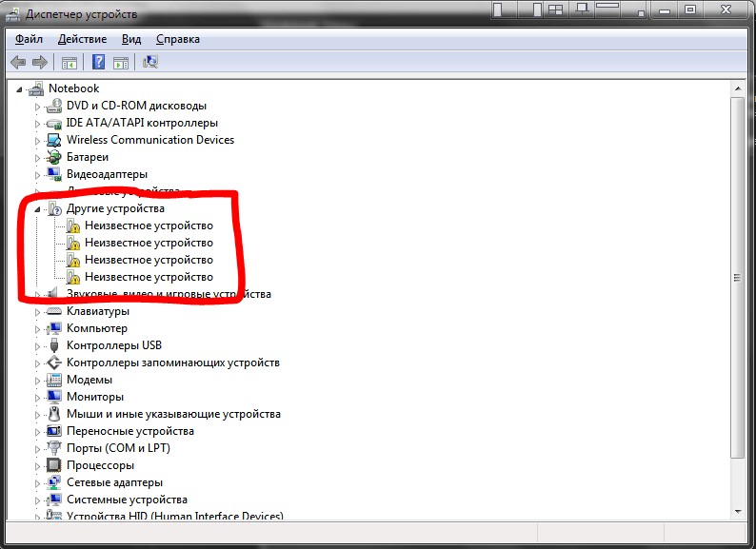
Task: Open the Действие menu
Action: pos(82,39)
